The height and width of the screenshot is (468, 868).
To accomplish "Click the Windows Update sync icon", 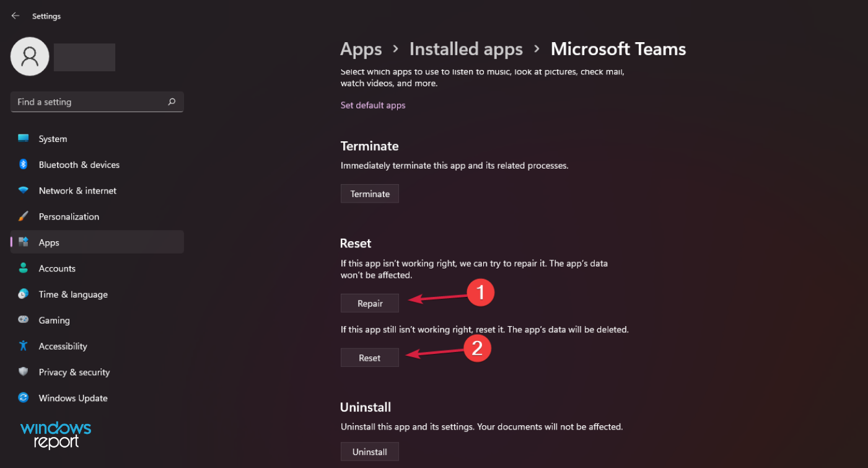I will click(24, 397).
